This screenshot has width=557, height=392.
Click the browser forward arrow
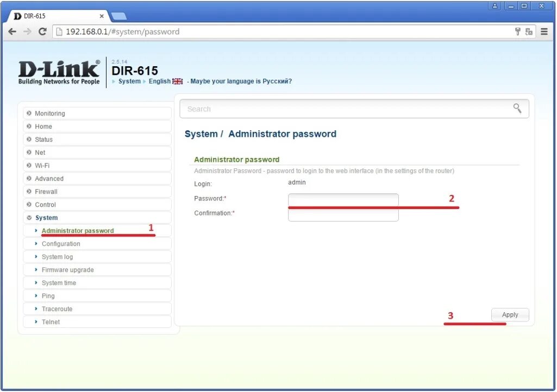pos(27,31)
